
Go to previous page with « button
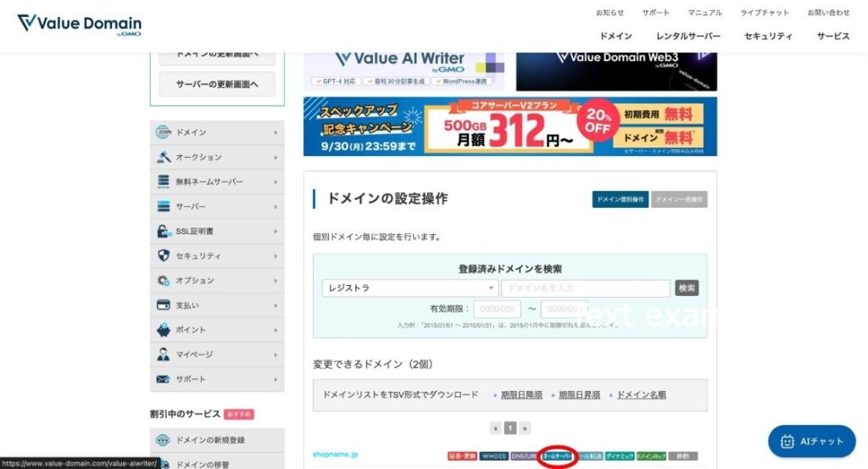[x=495, y=428]
